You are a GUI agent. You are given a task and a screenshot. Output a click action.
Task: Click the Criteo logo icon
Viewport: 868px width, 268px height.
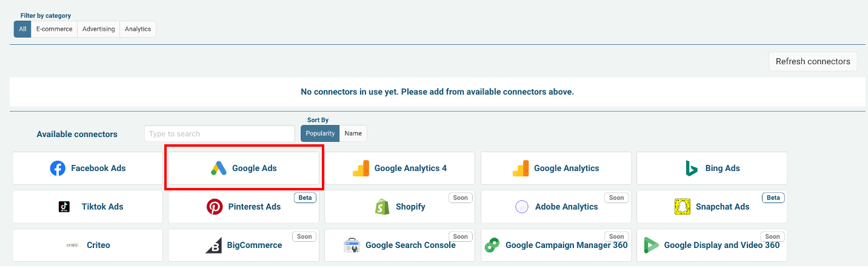point(73,245)
